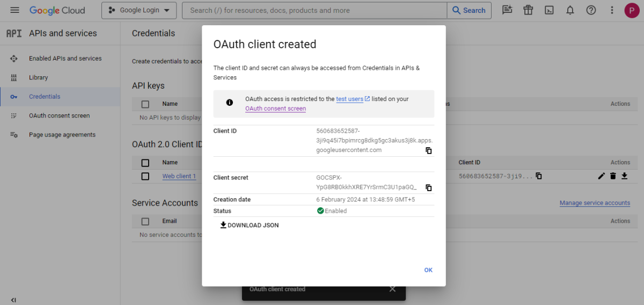Click the OAuth consent screen sidebar icon
This screenshot has height=305, width=644.
(14, 116)
